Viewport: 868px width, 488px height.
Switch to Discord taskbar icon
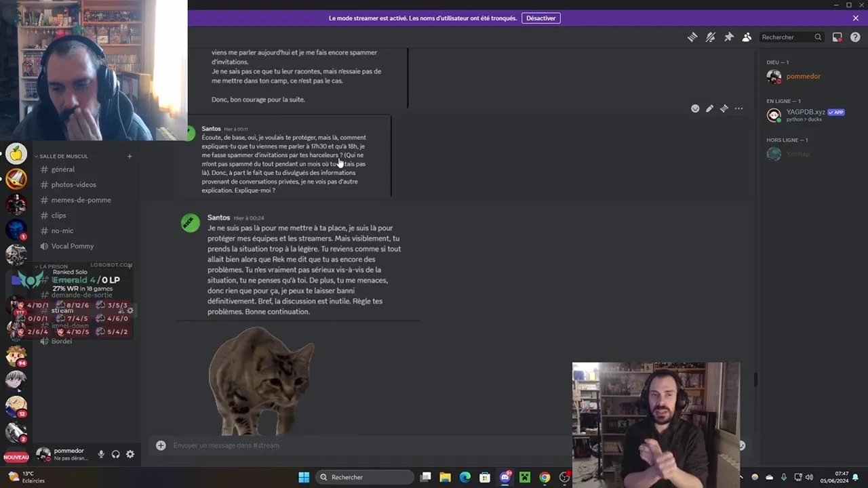505,477
